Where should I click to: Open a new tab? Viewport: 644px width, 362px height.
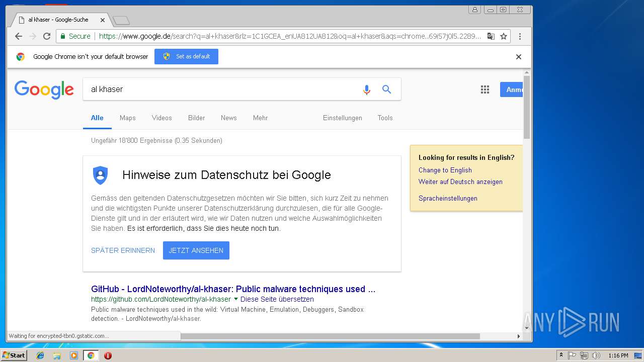[x=121, y=20]
